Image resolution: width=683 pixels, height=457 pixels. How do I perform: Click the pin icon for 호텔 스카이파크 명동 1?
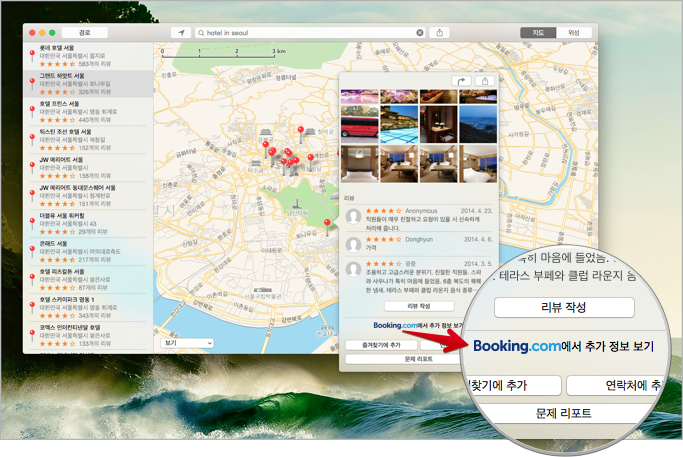pos(32,307)
